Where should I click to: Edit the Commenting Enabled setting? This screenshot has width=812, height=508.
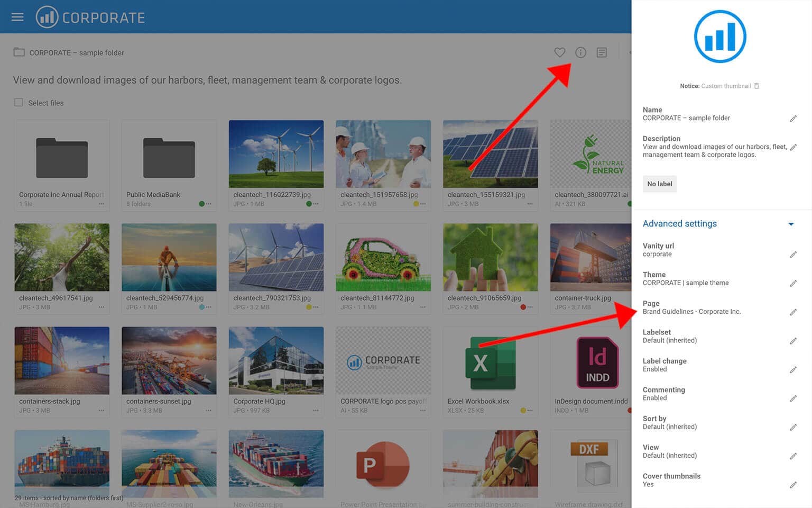793,398
